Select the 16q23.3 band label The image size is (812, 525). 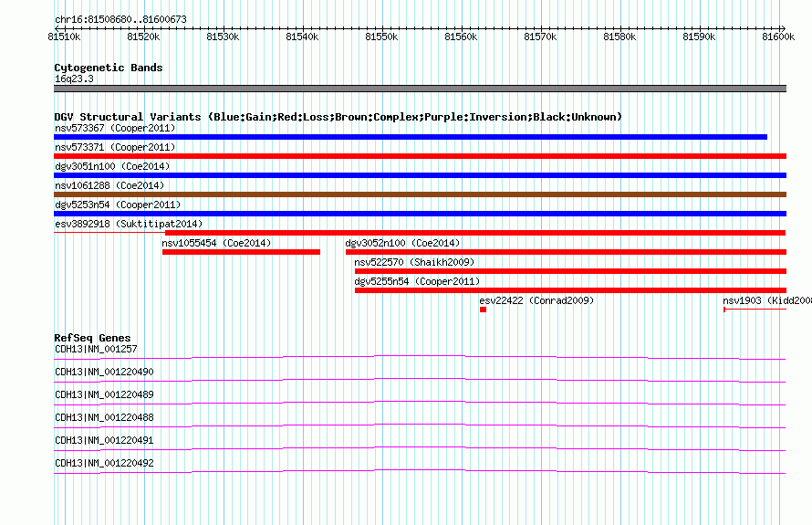click(x=74, y=79)
